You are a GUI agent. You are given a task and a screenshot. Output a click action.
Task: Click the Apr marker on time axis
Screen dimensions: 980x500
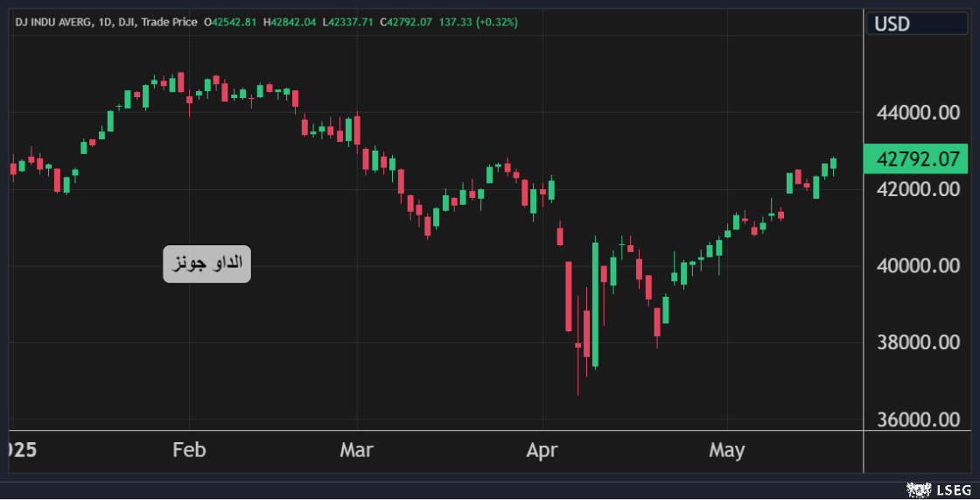tap(543, 450)
